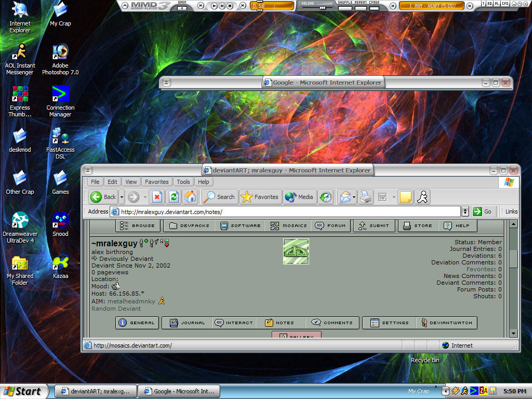Open the deviantART Browse navigation button
Screen dimensions: 532x399
(138, 225)
